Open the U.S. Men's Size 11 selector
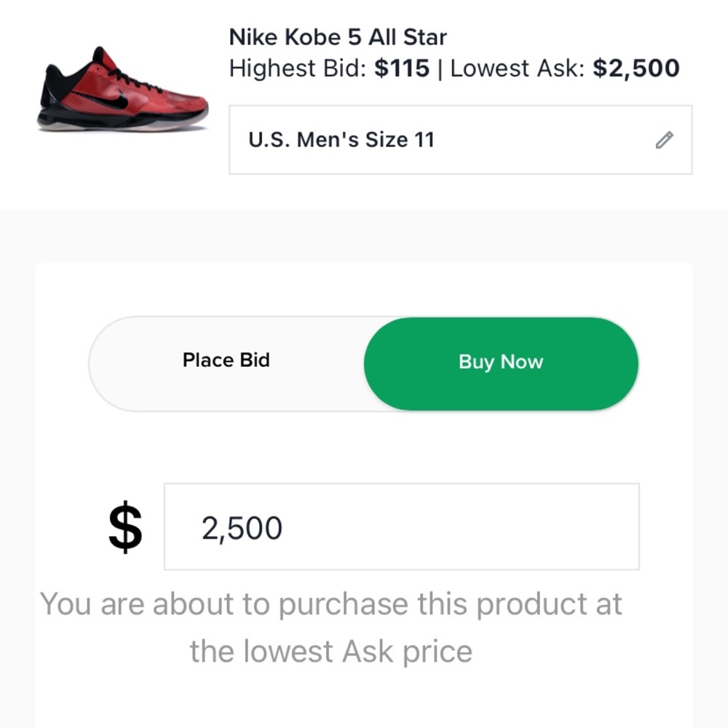Viewport: 728px width, 728px height. click(460, 140)
